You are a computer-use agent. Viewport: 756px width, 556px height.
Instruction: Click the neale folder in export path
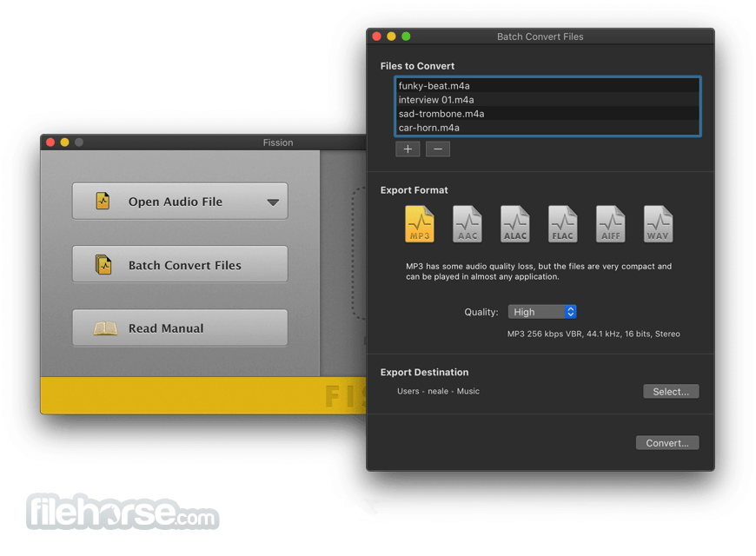pos(438,391)
